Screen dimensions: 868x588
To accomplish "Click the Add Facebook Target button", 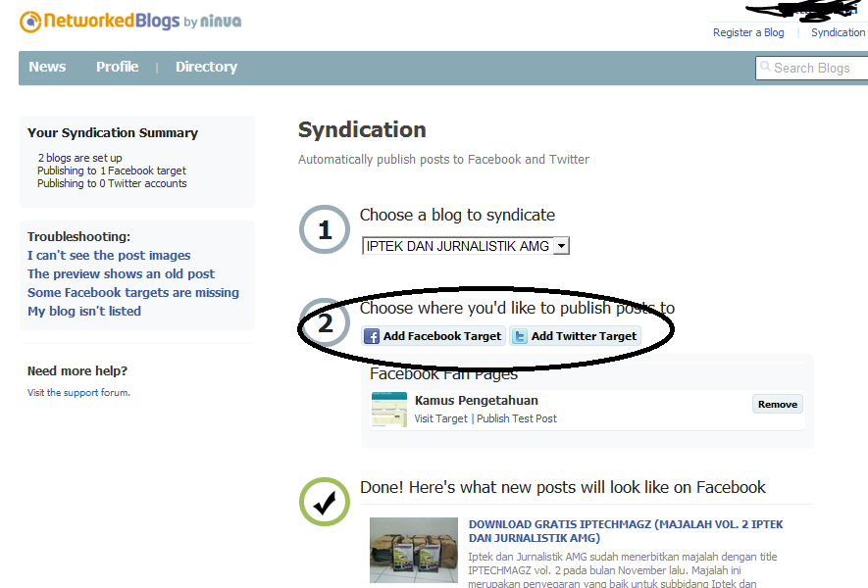I will [434, 336].
